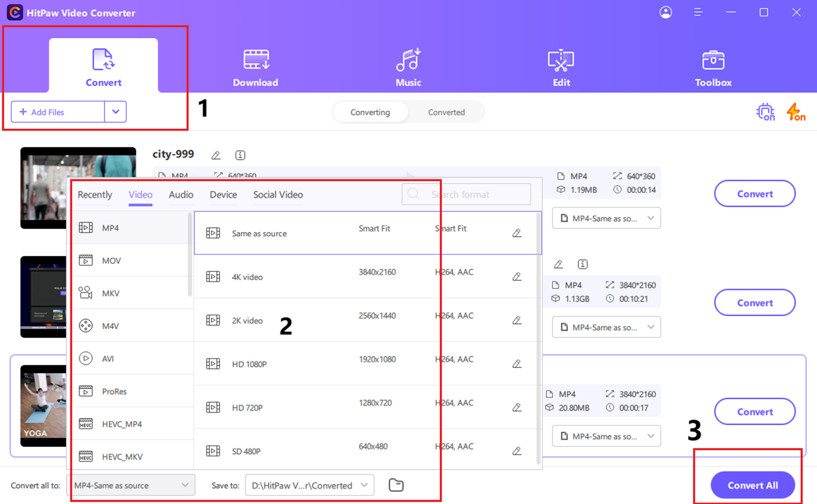Edit the HD 720P preset settings

pos(517,407)
